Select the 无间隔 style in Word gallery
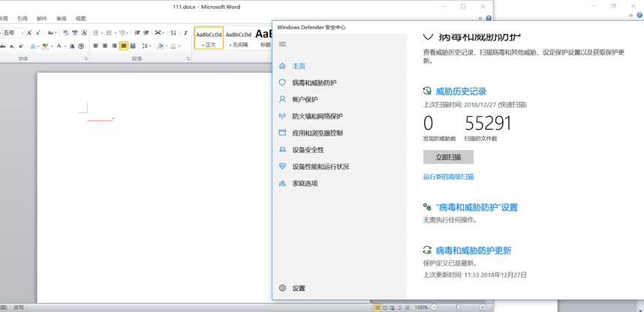This screenshot has width=644, height=312. [239, 38]
